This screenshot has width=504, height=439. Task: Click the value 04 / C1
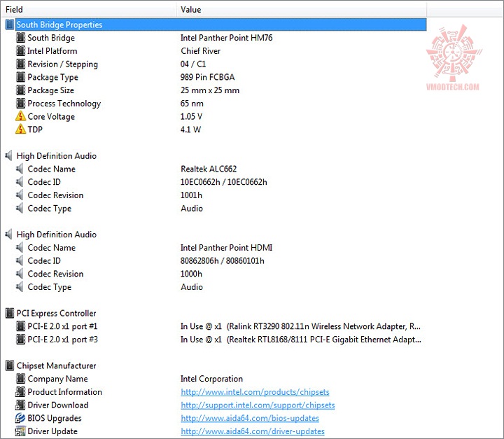pyautogui.click(x=193, y=64)
